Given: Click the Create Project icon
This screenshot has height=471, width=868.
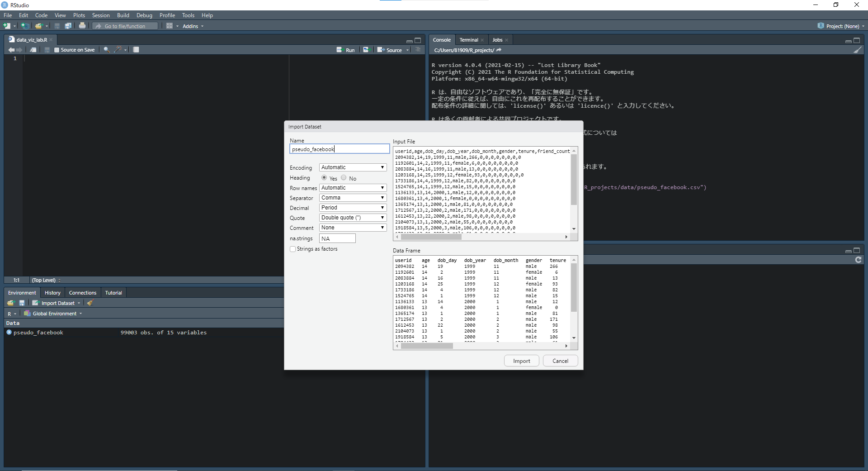Looking at the screenshot, I should click(25, 26).
